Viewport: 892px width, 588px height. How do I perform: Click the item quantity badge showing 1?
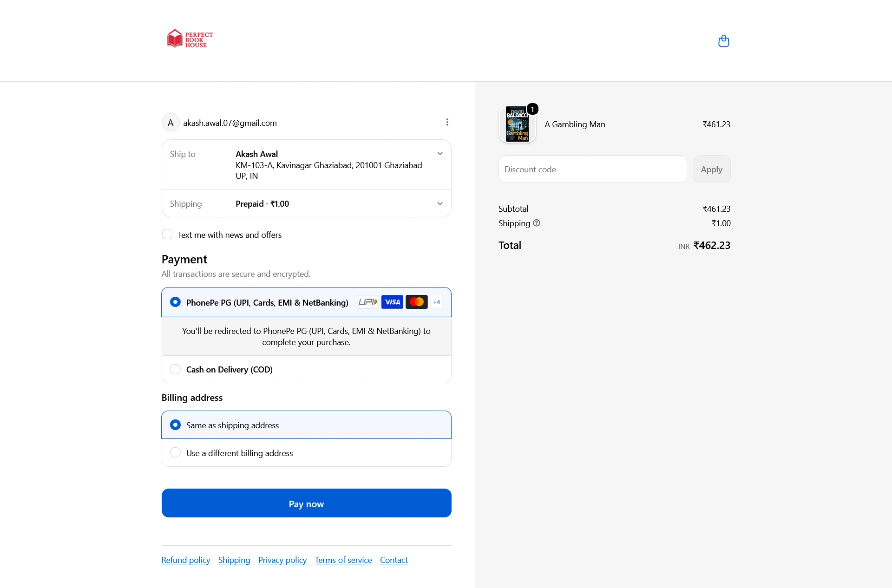[532, 109]
